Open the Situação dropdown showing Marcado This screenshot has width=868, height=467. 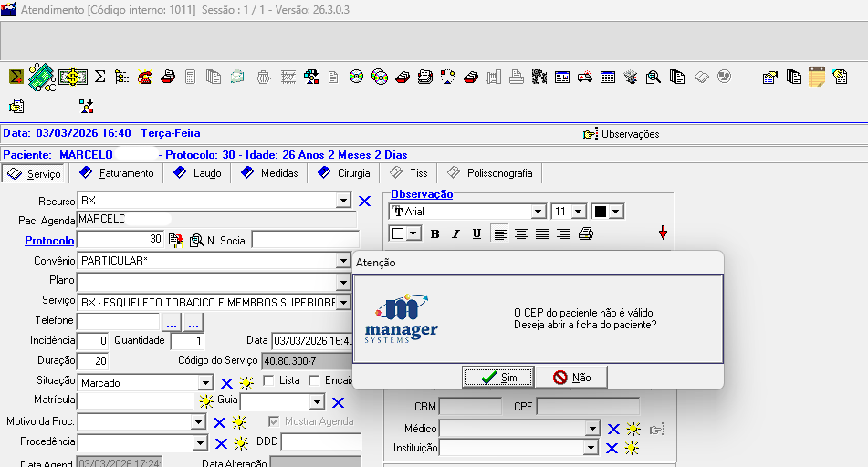(x=206, y=383)
